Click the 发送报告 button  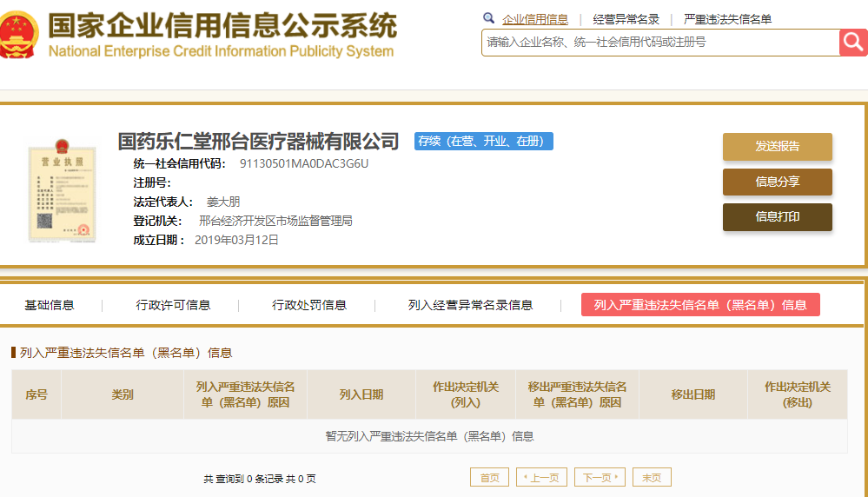[778, 146]
